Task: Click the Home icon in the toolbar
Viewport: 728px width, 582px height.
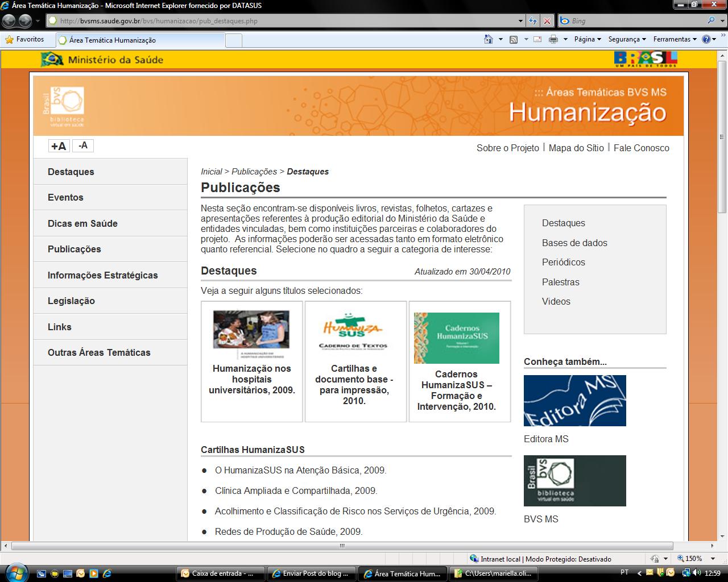Action: coord(488,39)
